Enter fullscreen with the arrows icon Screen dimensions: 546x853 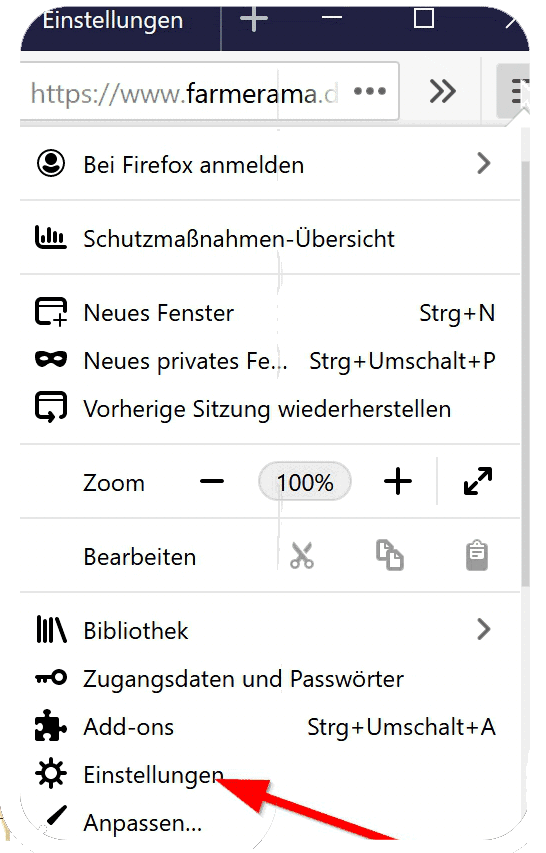pos(478,481)
